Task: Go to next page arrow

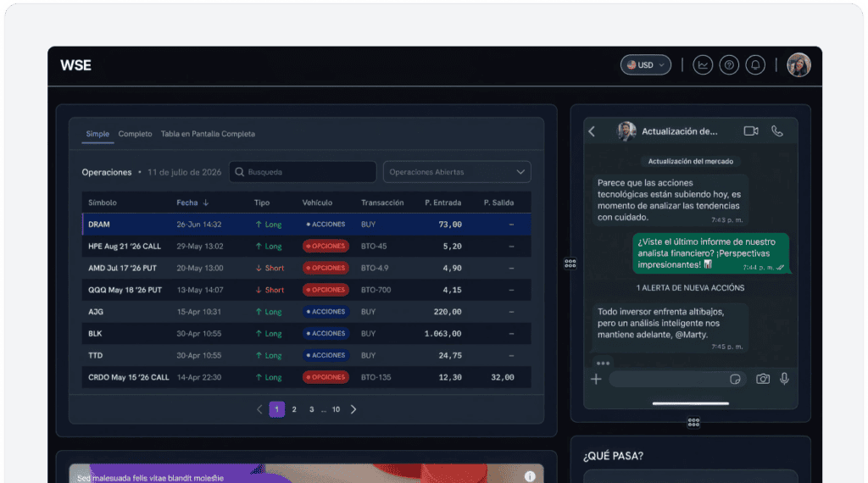Action: 353,409
